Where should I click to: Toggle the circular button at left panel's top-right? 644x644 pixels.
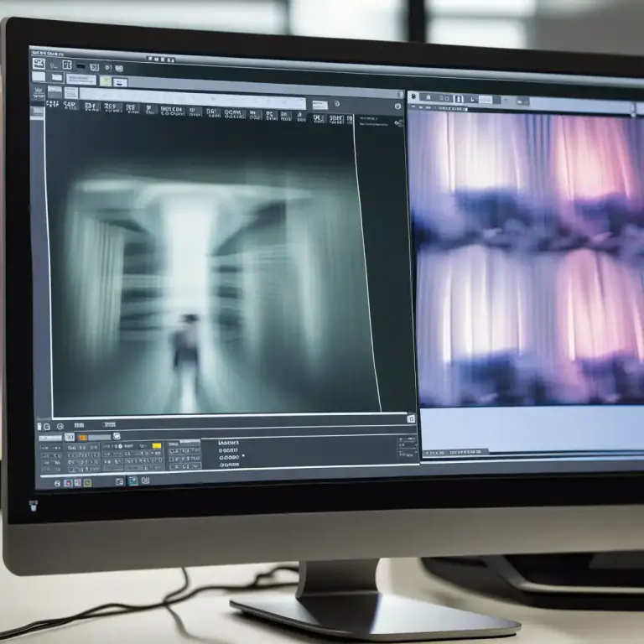point(401,95)
